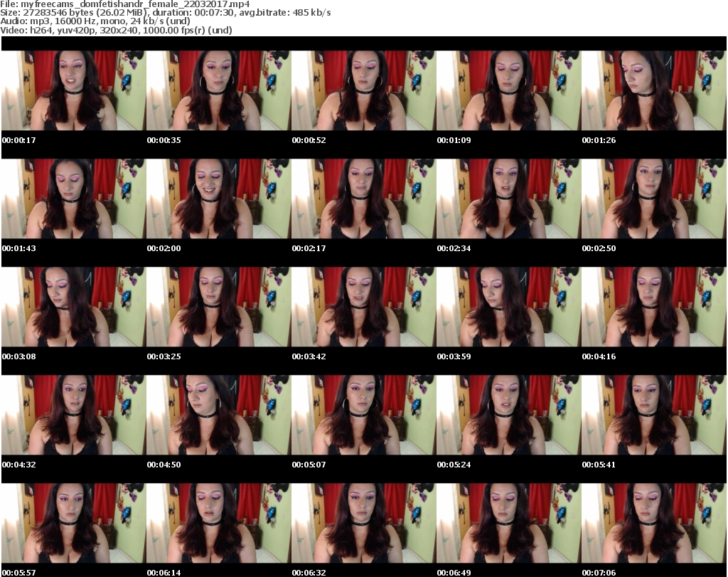The width and height of the screenshot is (728, 577).
Task: Select the thumbnail frame at 00:03:25
Action: click(x=219, y=307)
